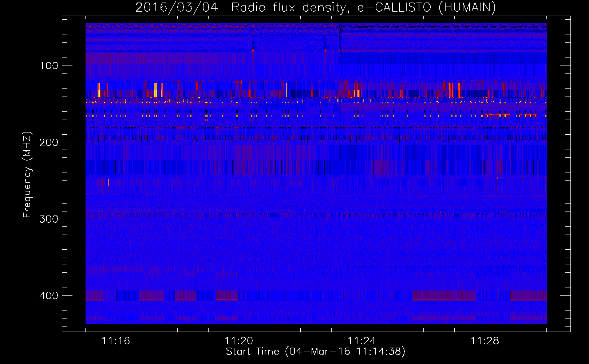Click the '400' frequency tick label

pyautogui.click(x=49, y=296)
